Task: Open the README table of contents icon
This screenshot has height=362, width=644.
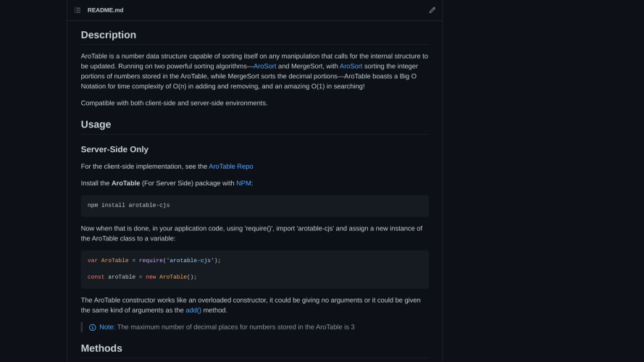Action: [x=78, y=10]
